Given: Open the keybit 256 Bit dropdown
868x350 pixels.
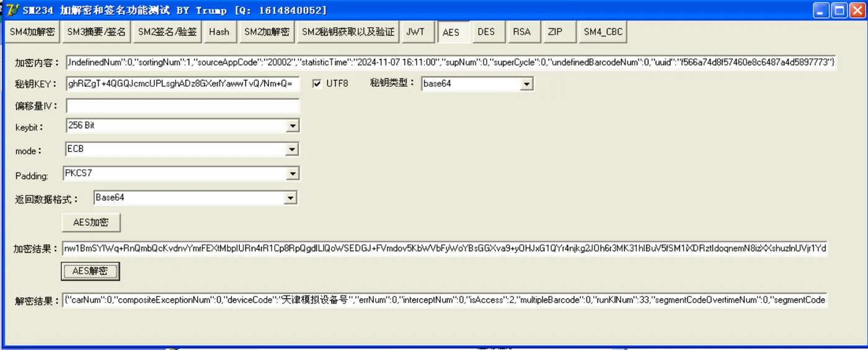Looking at the screenshot, I should (293, 126).
